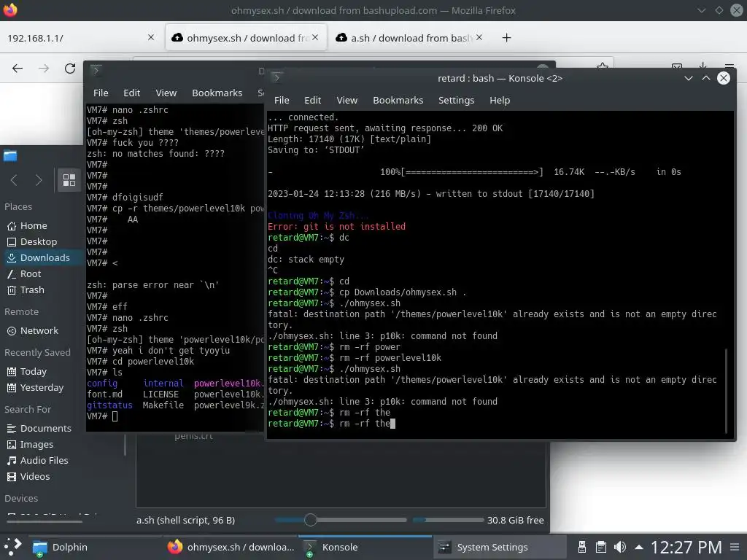Switch to Konsole in the taskbar
Image resolution: width=747 pixels, height=560 pixels.
click(365, 547)
